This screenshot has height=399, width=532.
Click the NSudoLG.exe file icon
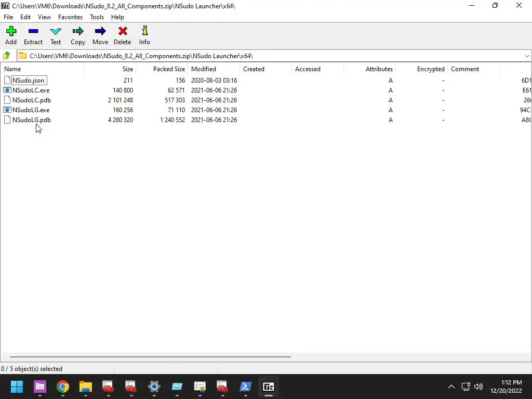(7, 110)
